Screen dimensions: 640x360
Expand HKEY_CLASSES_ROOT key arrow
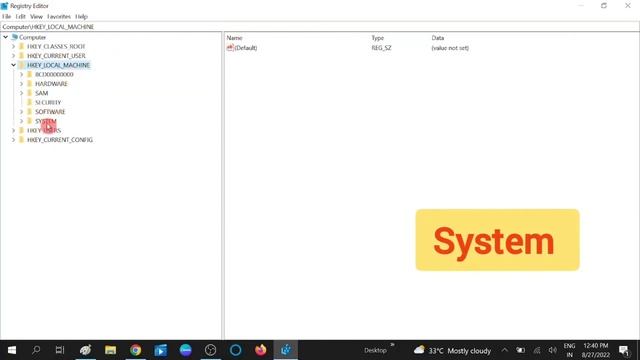click(x=13, y=47)
